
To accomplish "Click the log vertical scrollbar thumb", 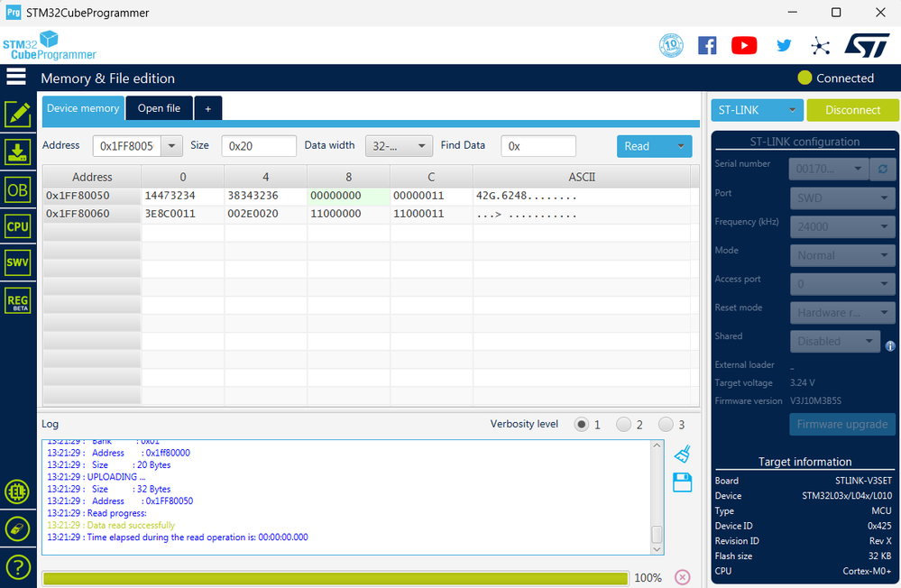I will click(657, 534).
